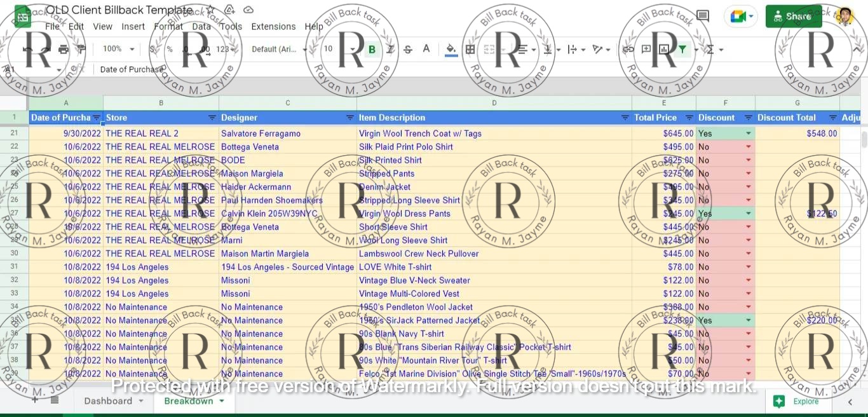Open the Item Description column filter button

pyautogui.click(x=625, y=118)
